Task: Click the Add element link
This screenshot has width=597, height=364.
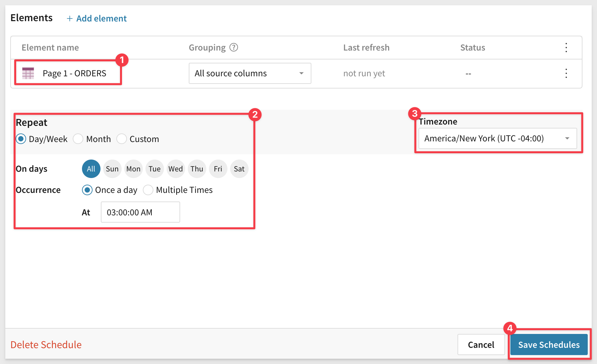Action: coord(101,18)
